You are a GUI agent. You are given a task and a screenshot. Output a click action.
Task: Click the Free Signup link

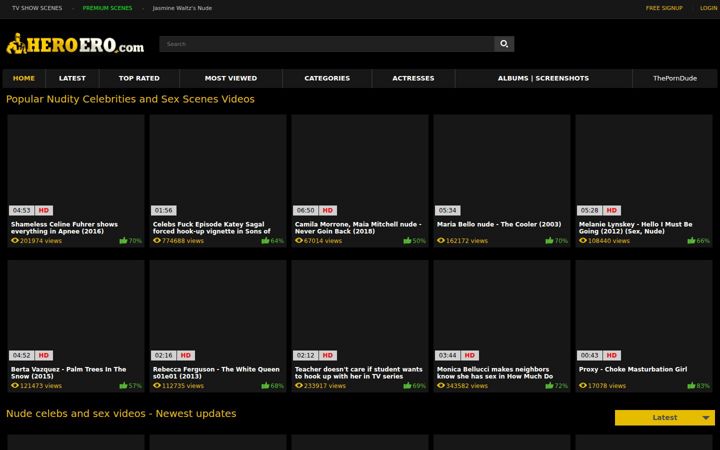pos(664,8)
